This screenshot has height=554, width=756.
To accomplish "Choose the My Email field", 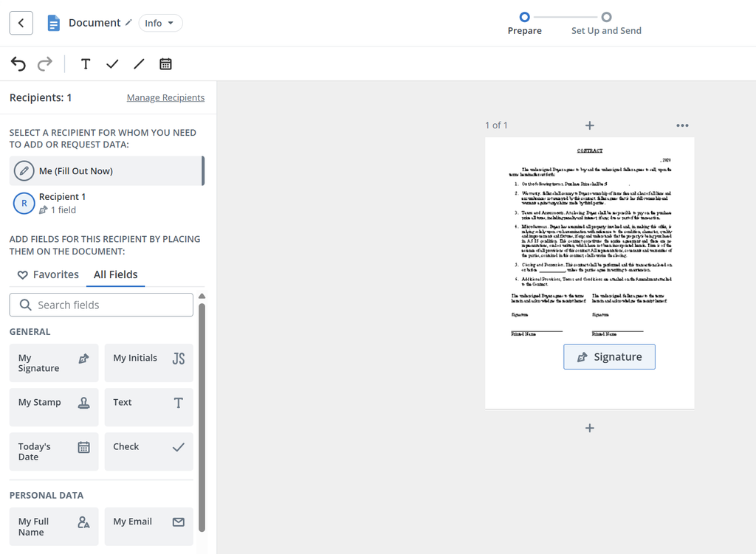I will [149, 527].
